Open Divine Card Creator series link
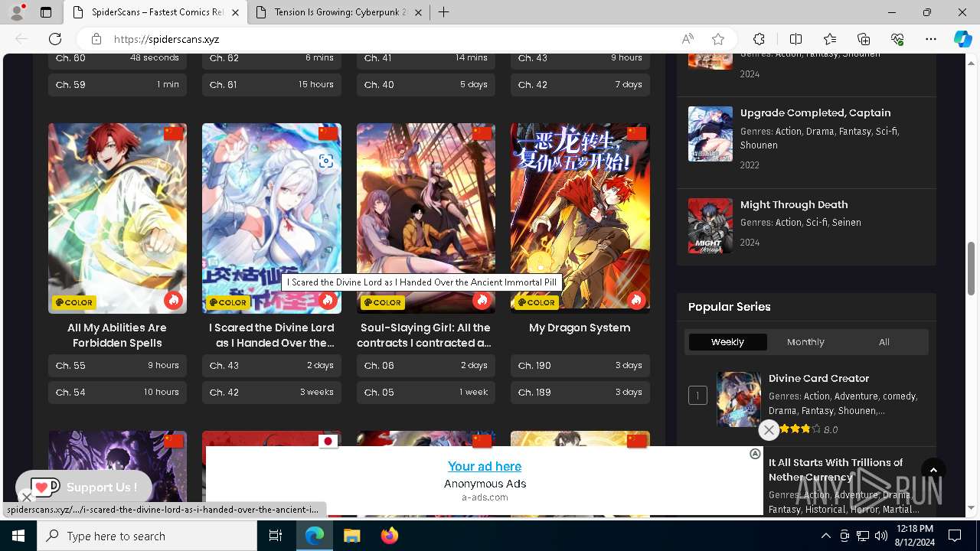The height and width of the screenshot is (551, 980). coord(818,378)
